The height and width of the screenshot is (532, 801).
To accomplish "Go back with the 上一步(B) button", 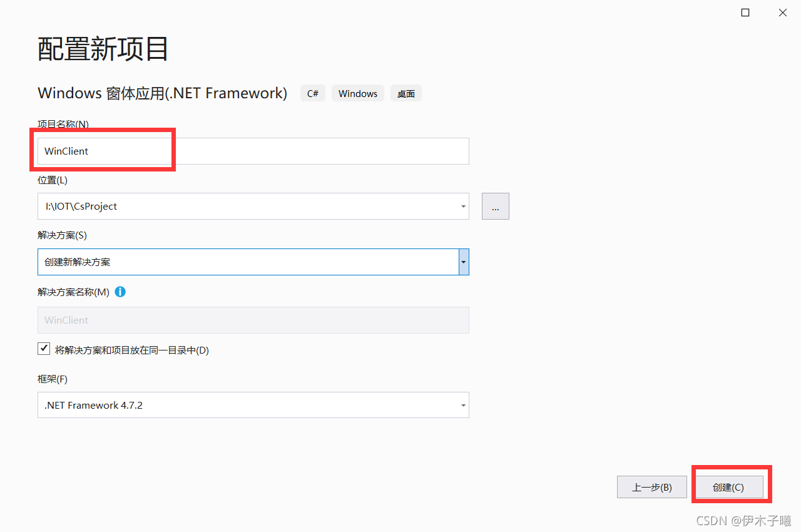I will pyautogui.click(x=652, y=488).
